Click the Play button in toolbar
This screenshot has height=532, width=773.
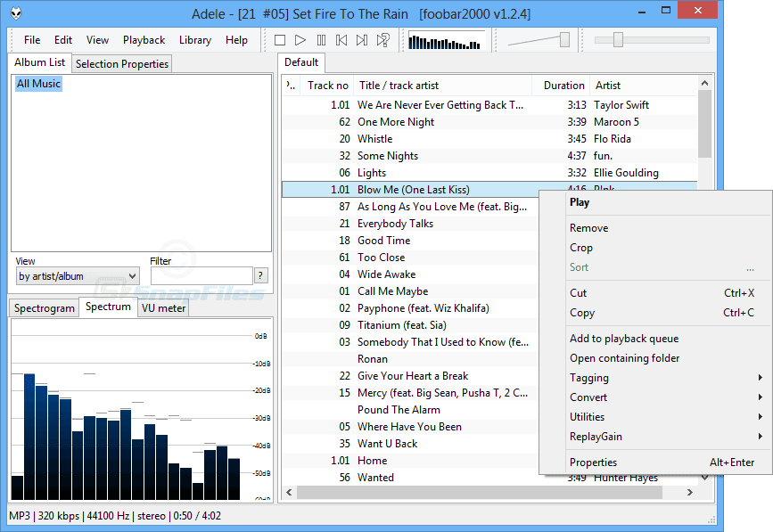point(300,40)
